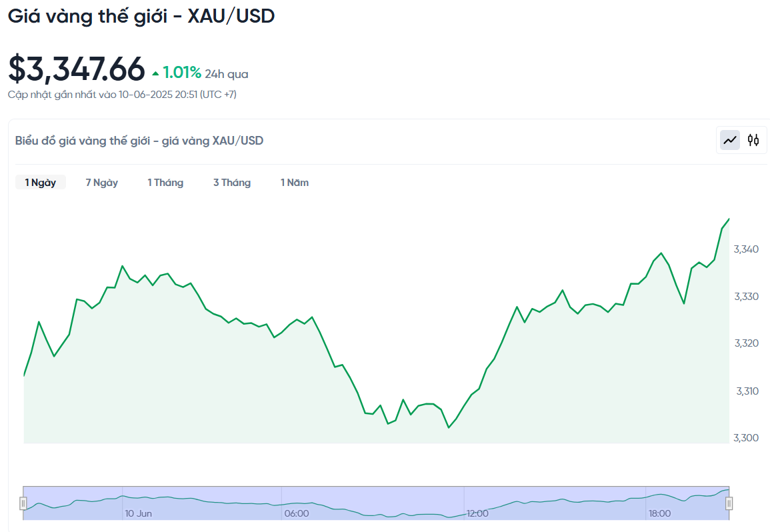Click the 12:00 marker in navigator
This screenshot has width=770, height=532.
pos(477,513)
